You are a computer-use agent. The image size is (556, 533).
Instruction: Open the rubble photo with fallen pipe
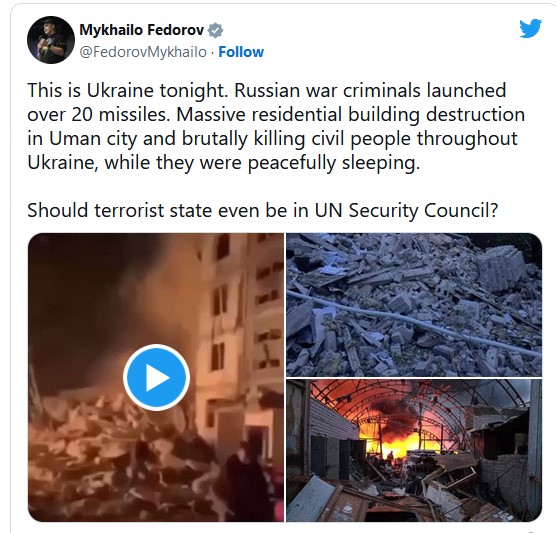point(414,305)
